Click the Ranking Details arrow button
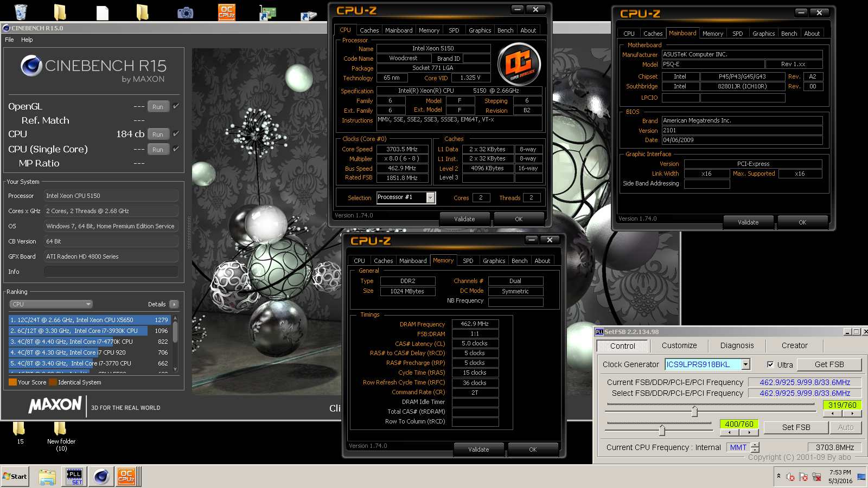 [174, 304]
